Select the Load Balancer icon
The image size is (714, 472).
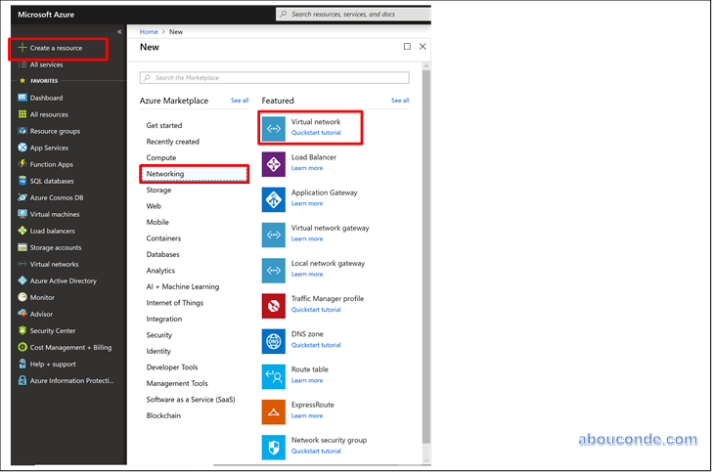274,163
